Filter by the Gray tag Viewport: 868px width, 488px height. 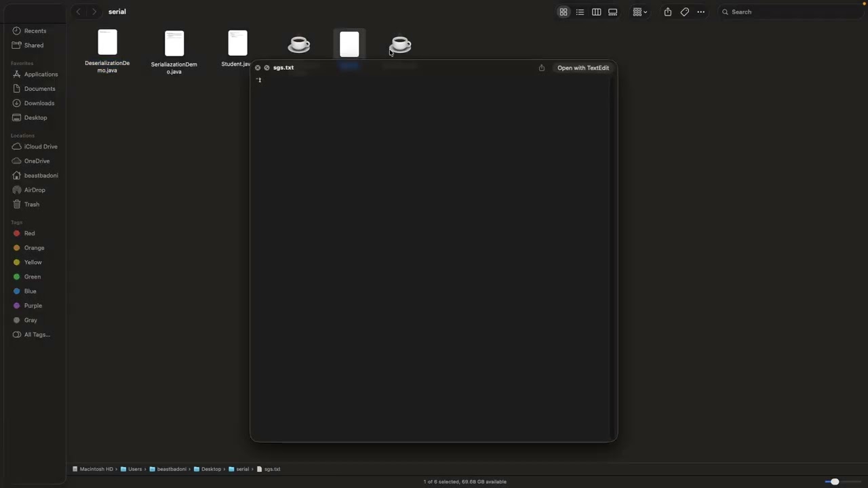click(x=31, y=320)
